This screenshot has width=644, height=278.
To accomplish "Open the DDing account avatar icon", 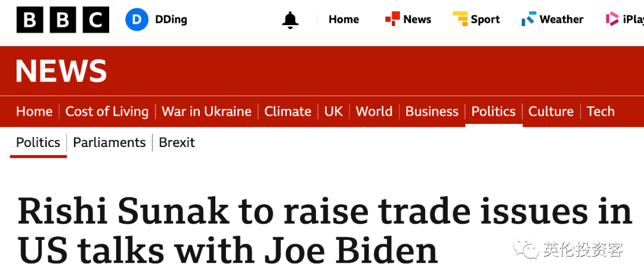I will click(137, 19).
